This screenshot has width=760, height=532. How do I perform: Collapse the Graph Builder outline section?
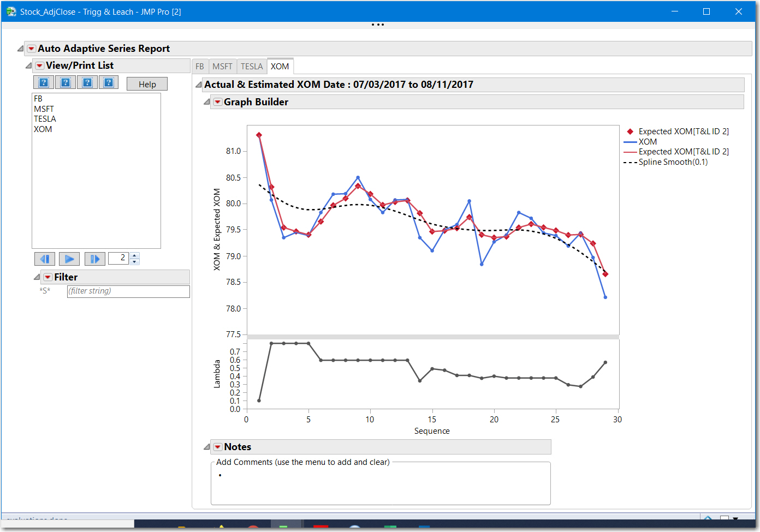point(207,102)
